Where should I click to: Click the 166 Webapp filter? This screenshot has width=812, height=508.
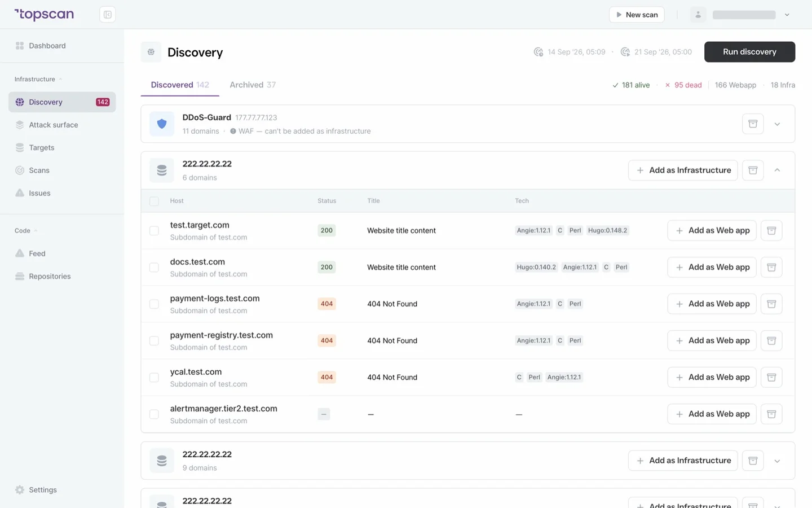click(x=735, y=85)
